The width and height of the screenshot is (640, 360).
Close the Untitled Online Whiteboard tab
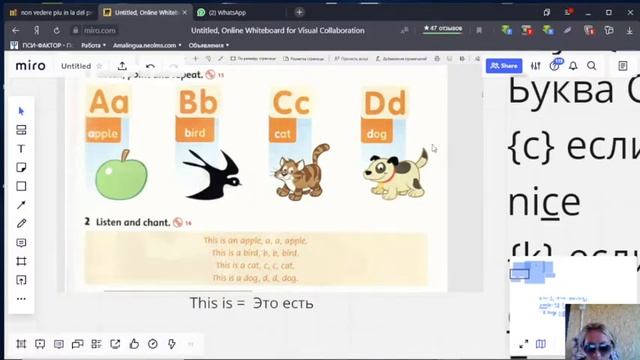184,13
